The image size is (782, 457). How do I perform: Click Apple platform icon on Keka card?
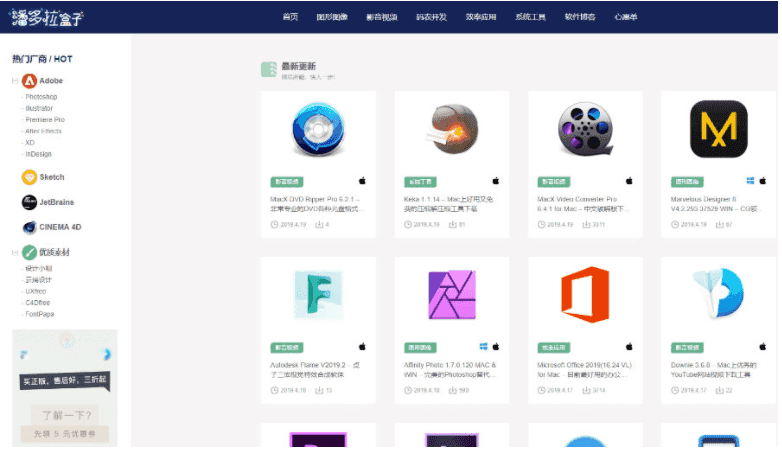[x=496, y=181]
